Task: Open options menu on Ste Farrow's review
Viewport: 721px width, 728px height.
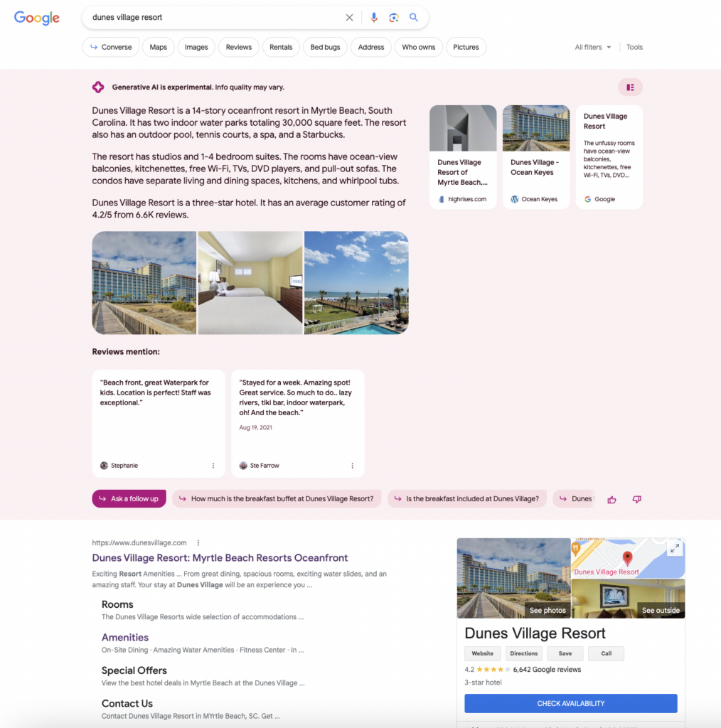Action: click(x=353, y=466)
